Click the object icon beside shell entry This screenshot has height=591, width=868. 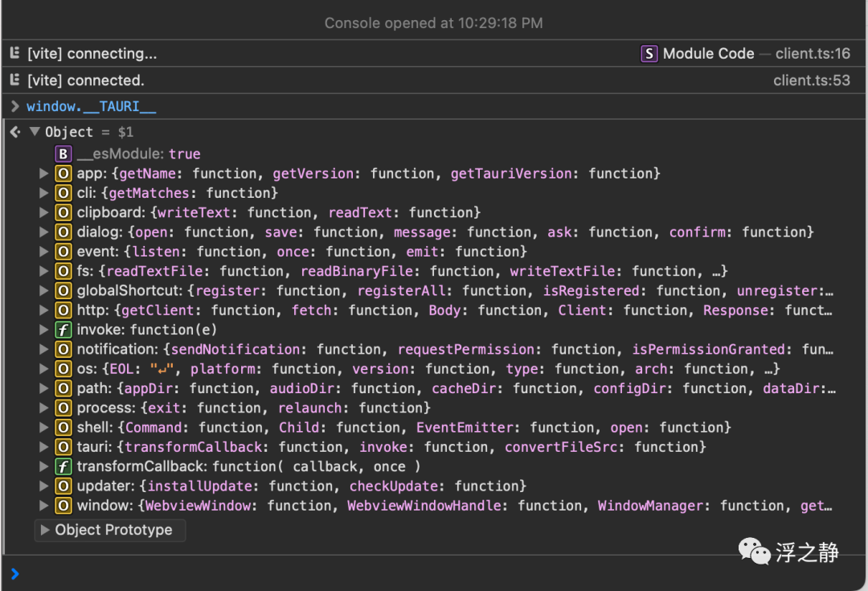63,428
